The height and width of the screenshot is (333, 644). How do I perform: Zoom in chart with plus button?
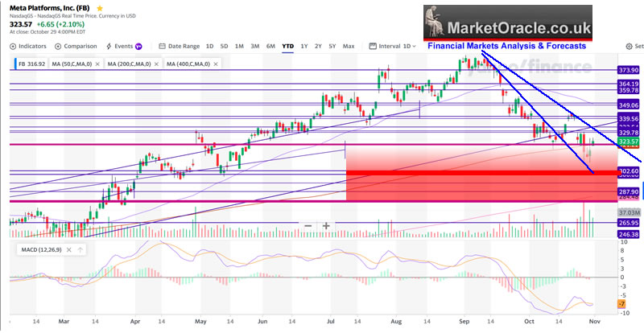pyautogui.click(x=326, y=226)
